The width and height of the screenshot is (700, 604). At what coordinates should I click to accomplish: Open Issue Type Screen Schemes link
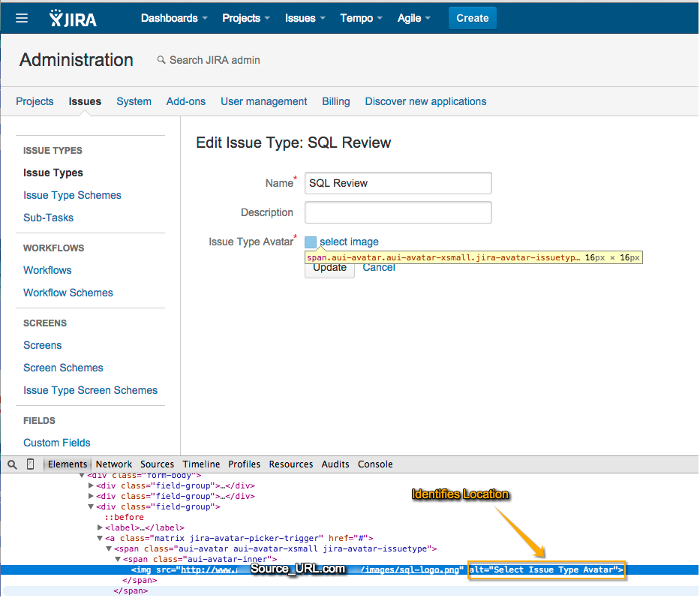tap(90, 390)
